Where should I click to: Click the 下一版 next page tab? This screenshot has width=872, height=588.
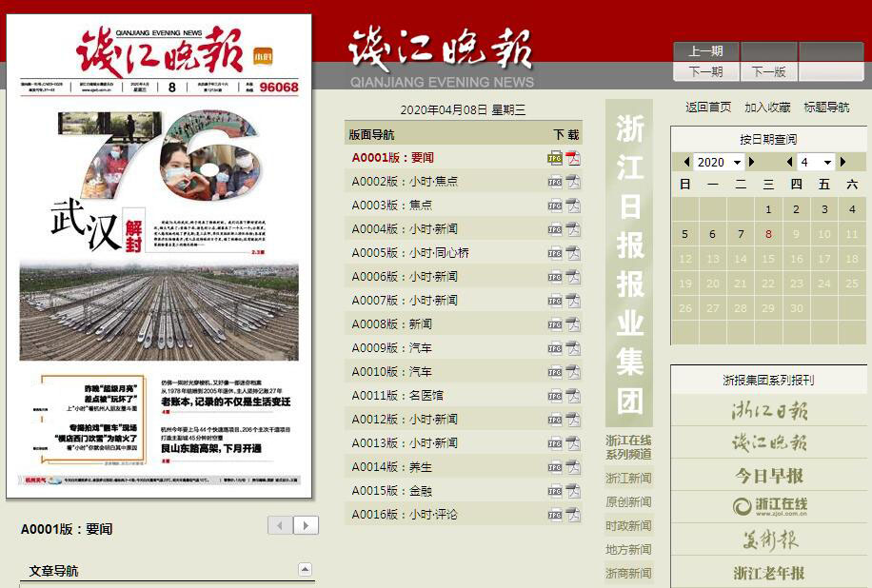click(768, 71)
